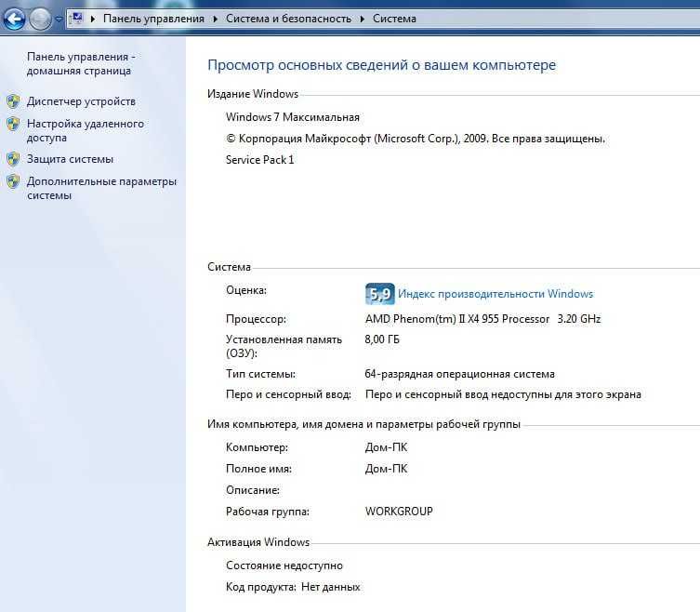700x612 pixels.
Task: Click the Оценка: label
Action: point(246,290)
